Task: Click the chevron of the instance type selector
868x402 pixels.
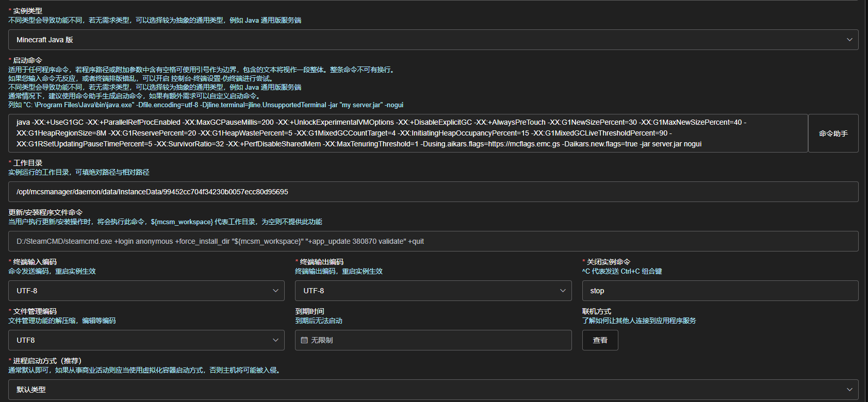Action: coord(849,40)
